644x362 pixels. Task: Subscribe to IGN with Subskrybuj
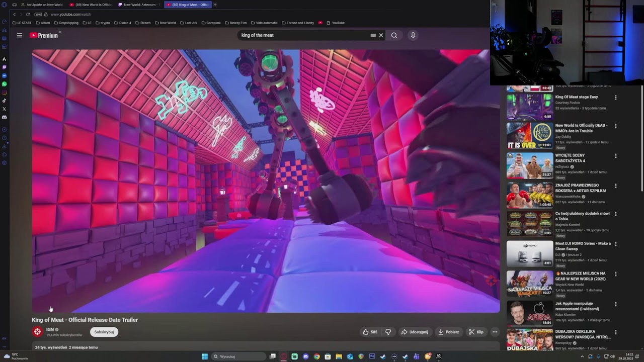104,332
